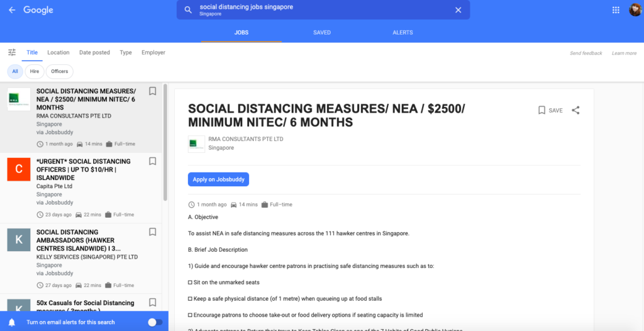This screenshot has height=331, width=644.
Task: Open the Kelly Services K logo listing
Action: (19, 240)
